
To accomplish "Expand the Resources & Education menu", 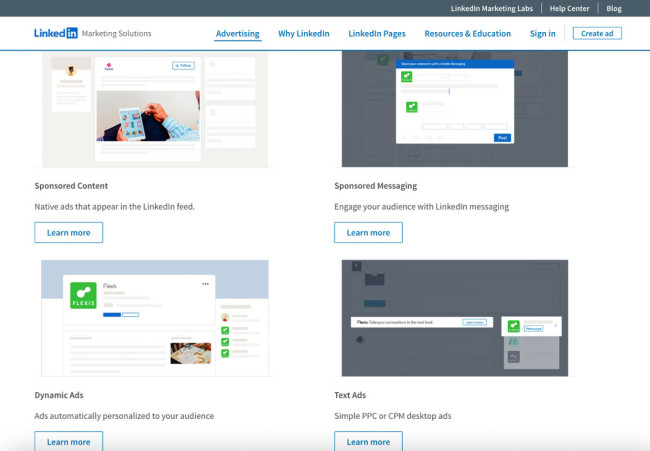I will (x=467, y=33).
